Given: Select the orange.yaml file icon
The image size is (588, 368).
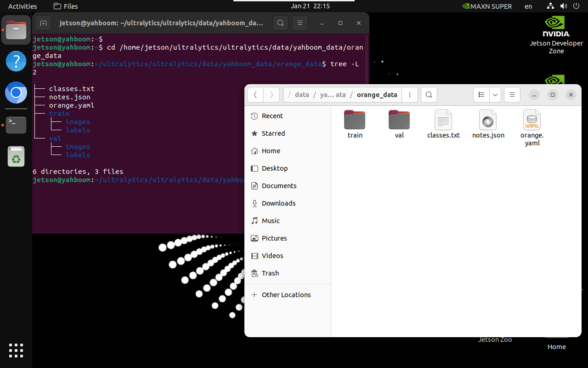Looking at the screenshot, I should click(532, 120).
